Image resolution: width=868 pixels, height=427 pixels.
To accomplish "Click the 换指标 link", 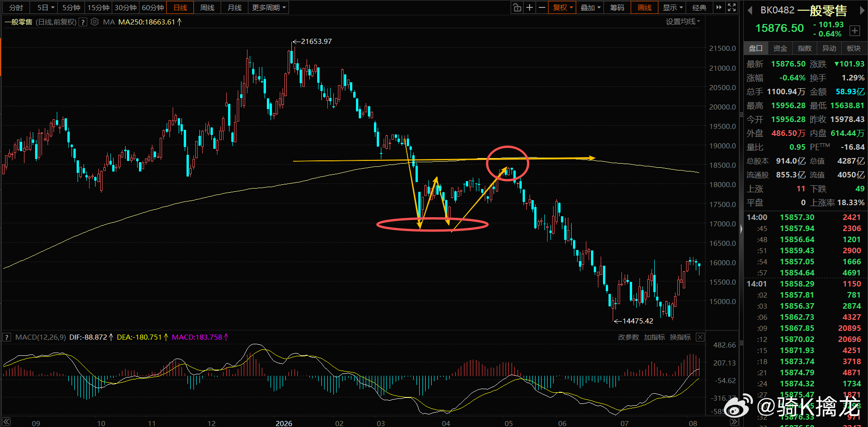I will 681,337.
